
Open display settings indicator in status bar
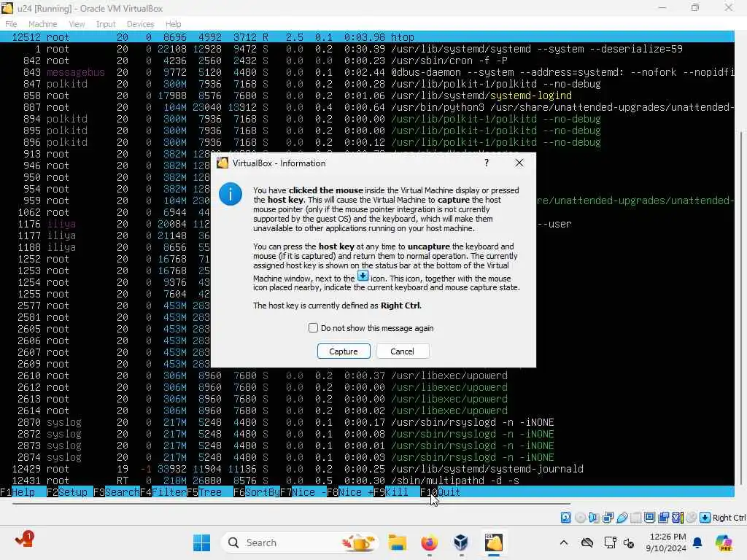click(x=649, y=518)
